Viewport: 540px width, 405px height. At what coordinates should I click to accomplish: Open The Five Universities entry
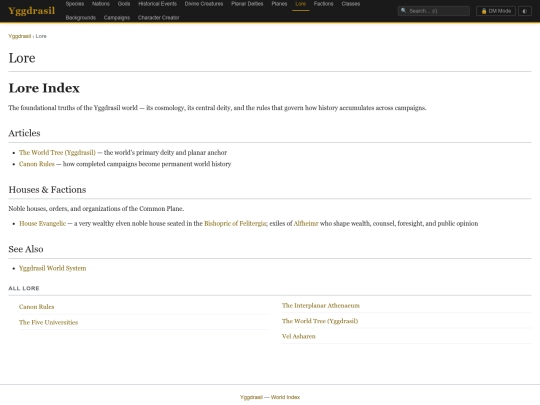click(49, 322)
